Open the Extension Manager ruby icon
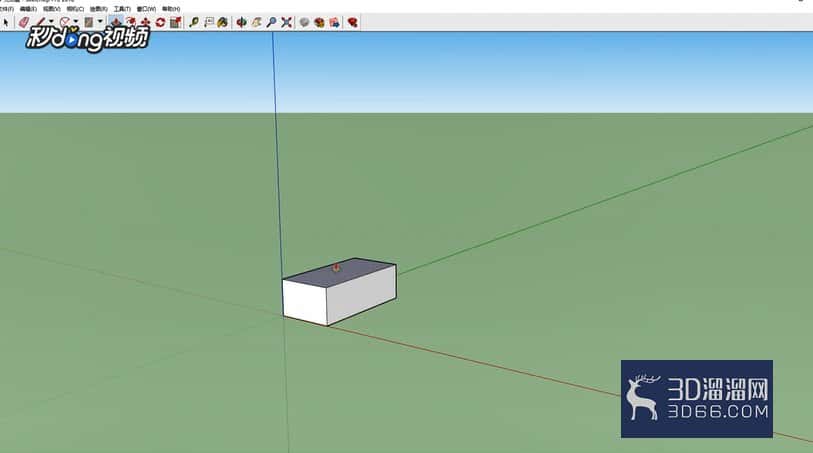This screenshot has width=813, height=453. (x=353, y=22)
